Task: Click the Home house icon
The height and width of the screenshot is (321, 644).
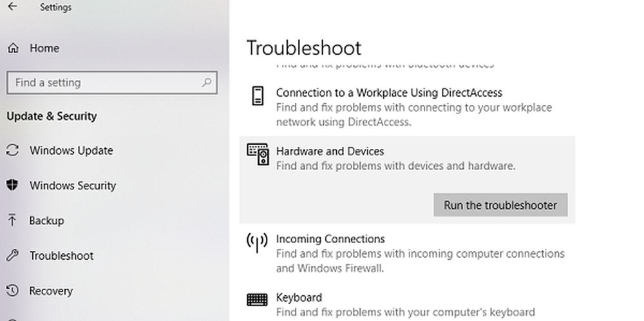Action: coord(13,48)
